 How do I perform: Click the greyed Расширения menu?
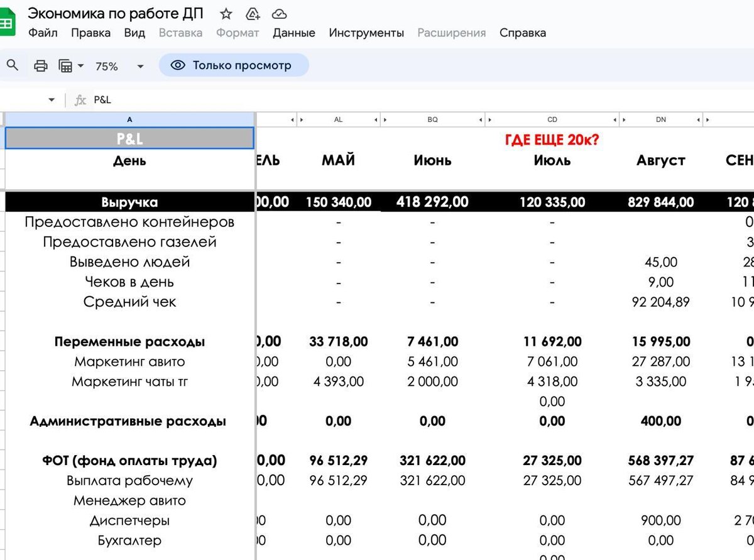click(452, 33)
